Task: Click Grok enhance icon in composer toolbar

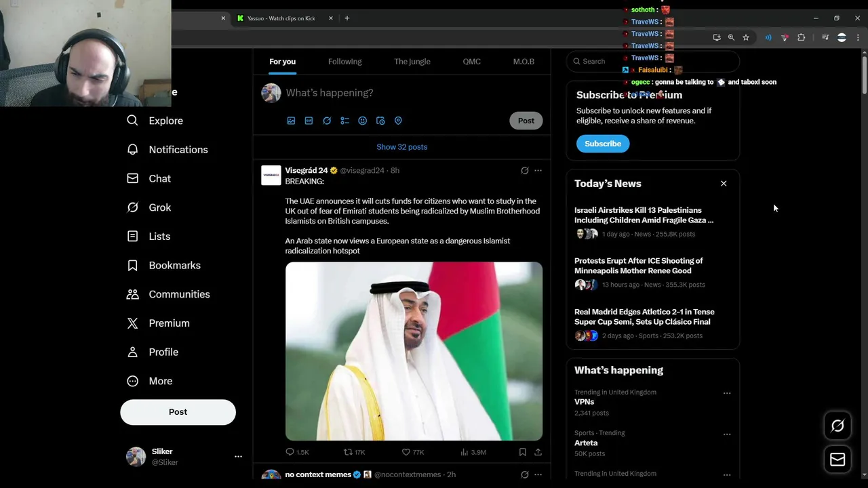Action: (x=327, y=121)
